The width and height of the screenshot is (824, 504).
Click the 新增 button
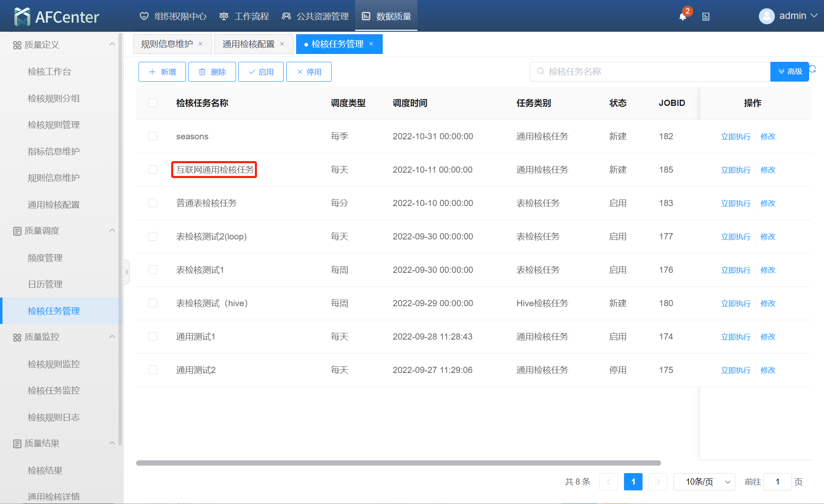click(x=162, y=72)
